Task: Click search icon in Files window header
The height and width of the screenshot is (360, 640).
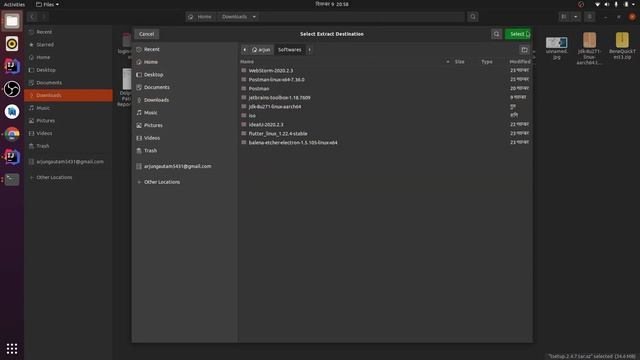Action: [x=473, y=17]
